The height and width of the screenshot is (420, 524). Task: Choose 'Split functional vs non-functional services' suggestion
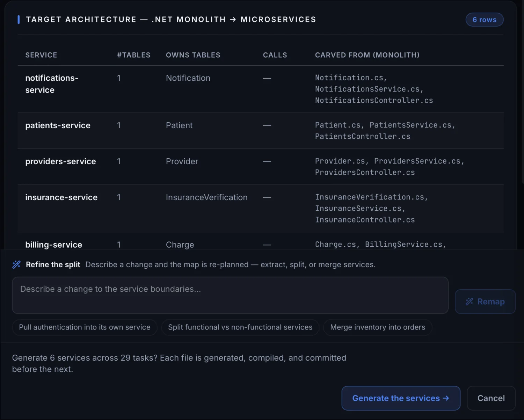pyautogui.click(x=240, y=327)
